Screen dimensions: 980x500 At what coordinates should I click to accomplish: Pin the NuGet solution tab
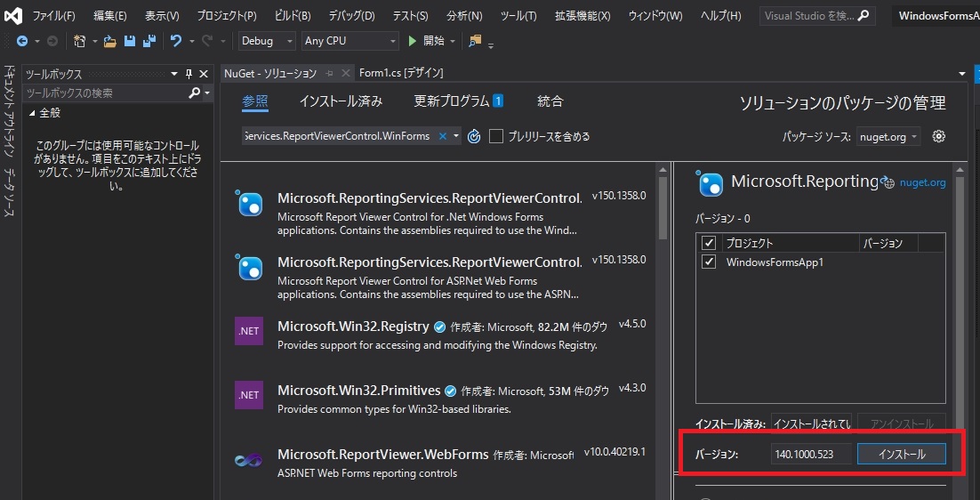tap(329, 73)
